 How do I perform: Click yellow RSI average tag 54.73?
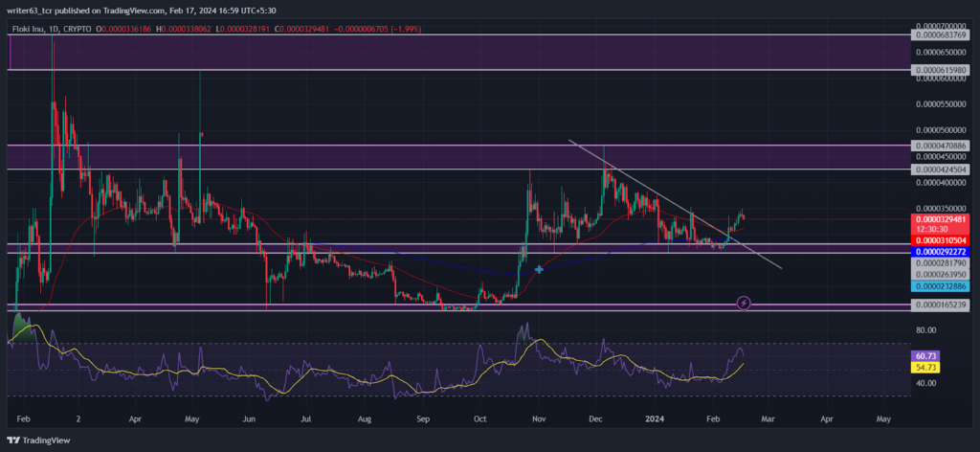(x=925, y=367)
